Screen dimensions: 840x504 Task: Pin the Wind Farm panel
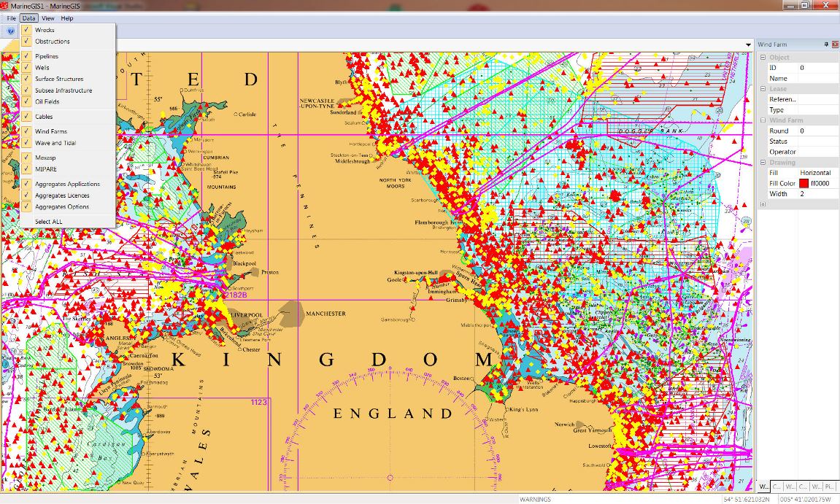(826, 44)
